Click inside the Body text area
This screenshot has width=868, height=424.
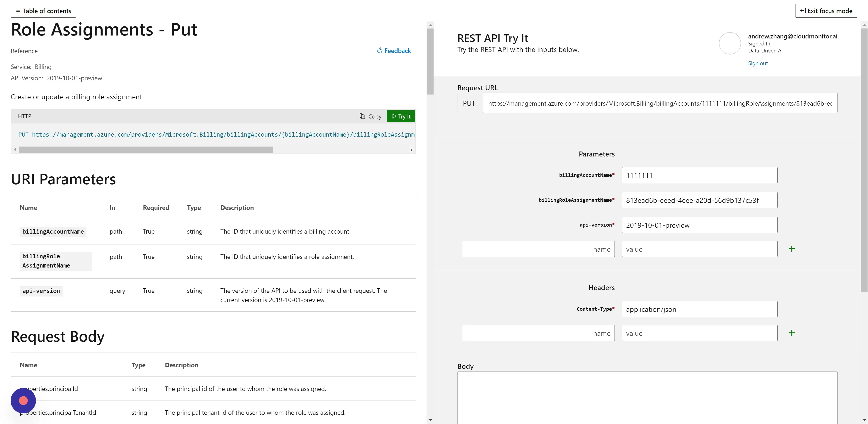pos(647,397)
